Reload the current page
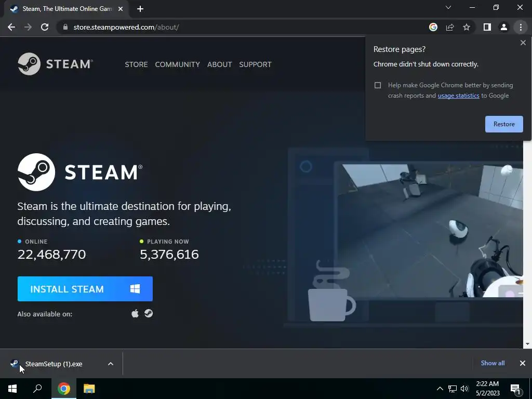 [x=45, y=27]
